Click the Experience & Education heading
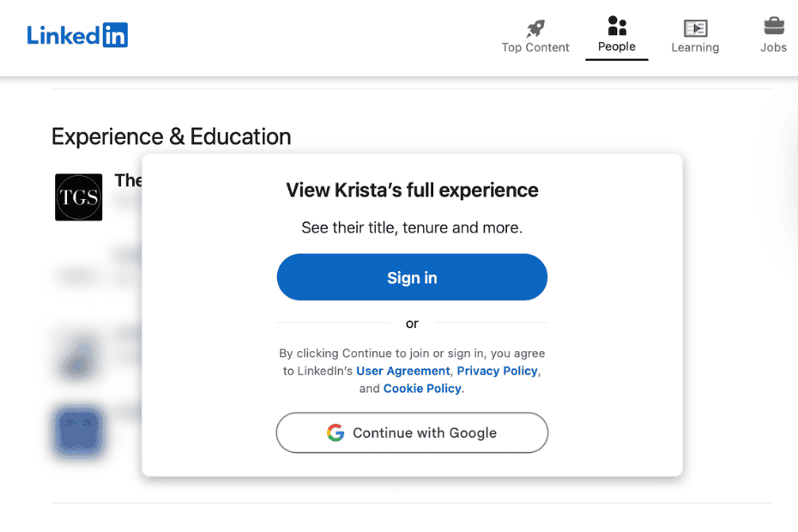Image resolution: width=798 pixels, height=532 pixels. click(172, 136)
